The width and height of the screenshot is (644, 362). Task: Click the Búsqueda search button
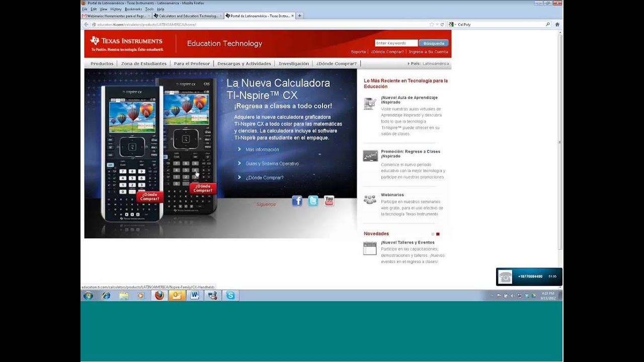coord(433,43)
